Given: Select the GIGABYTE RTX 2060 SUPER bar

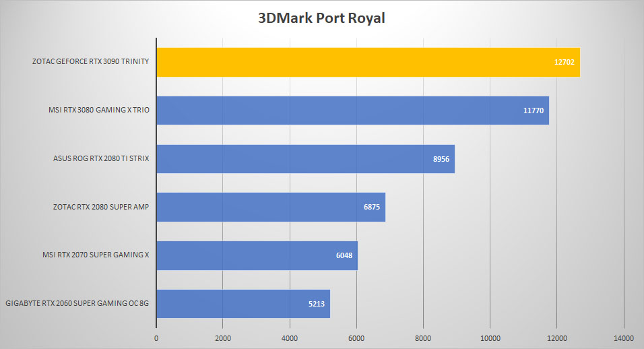Looking at the screenshot, I should pos(243,304).
